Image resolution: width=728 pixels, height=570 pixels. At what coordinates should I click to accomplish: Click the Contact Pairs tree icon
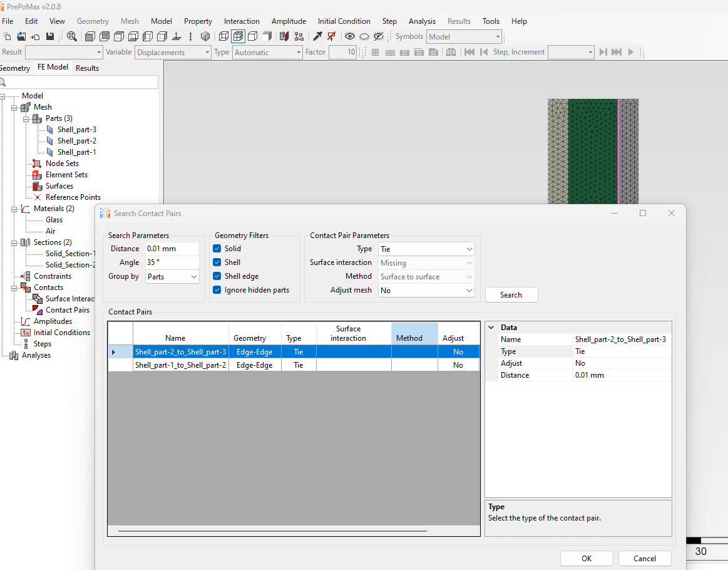[37, 310]
